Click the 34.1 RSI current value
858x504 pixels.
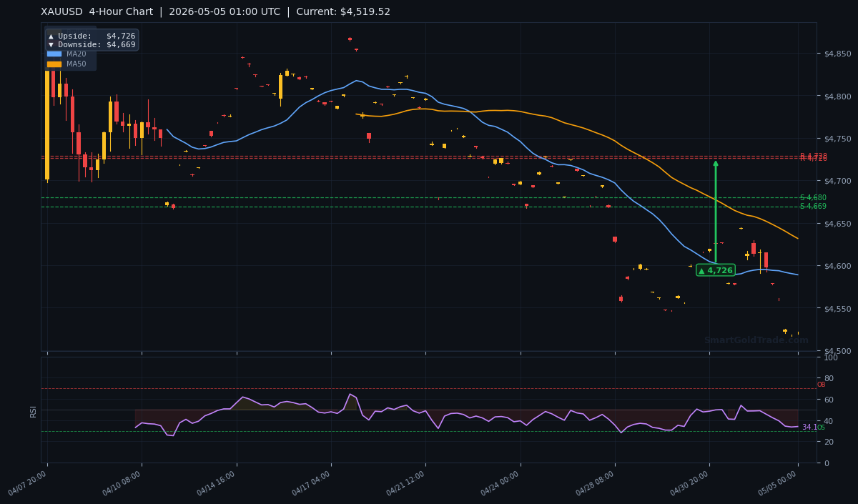[809, 428]
